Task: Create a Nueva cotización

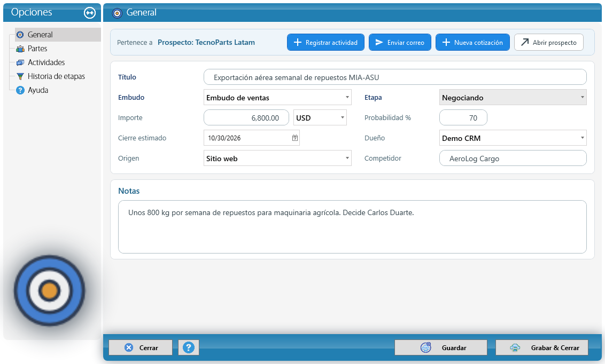Action: point(472,42)
